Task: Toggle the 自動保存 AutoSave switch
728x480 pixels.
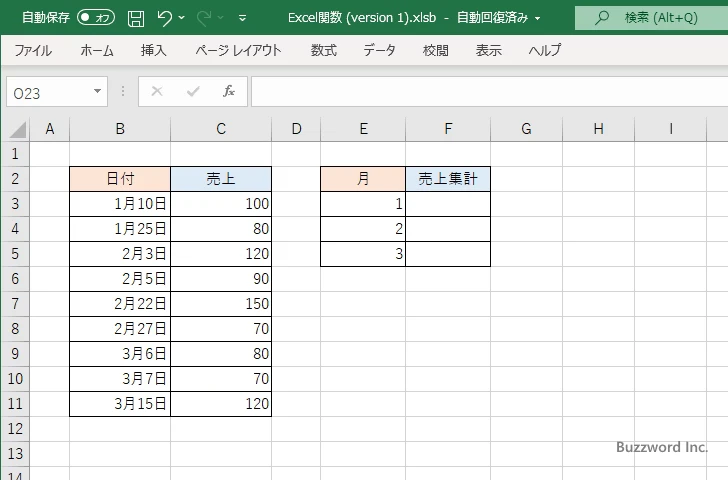Action: click(x=96, y=18)
